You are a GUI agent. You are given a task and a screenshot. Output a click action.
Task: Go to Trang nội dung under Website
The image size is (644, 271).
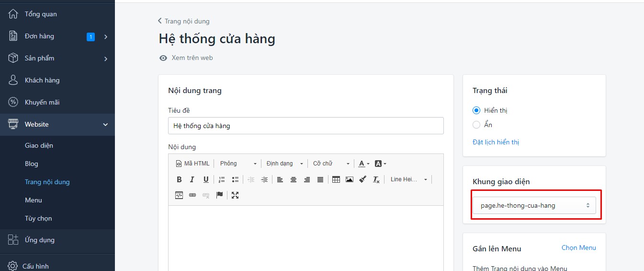[47, 182]
